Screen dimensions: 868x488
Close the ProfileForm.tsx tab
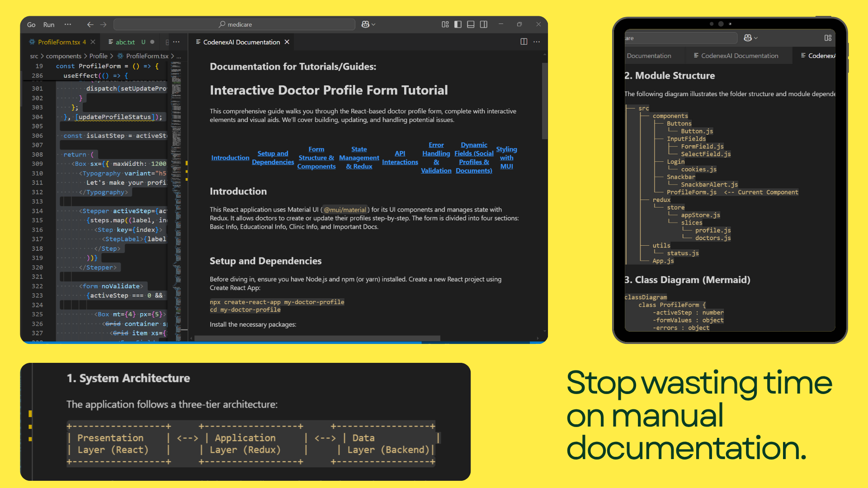click(93, 42)
